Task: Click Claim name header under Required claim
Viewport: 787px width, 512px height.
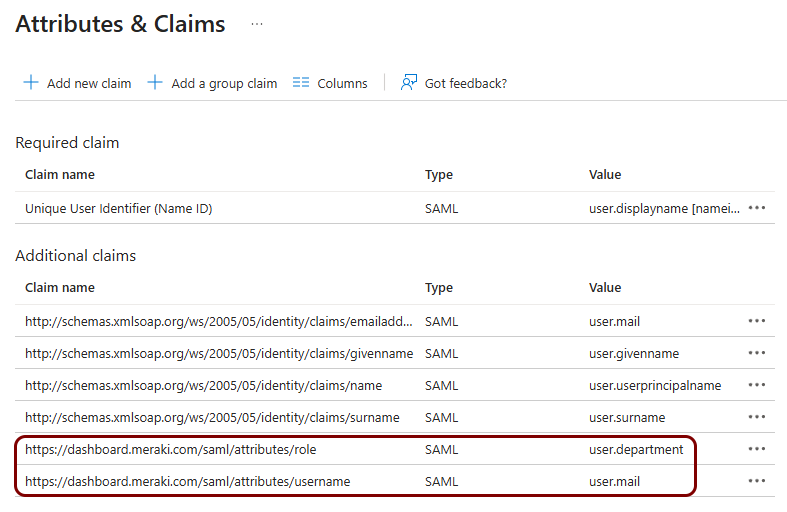Action: click(60, 175)
